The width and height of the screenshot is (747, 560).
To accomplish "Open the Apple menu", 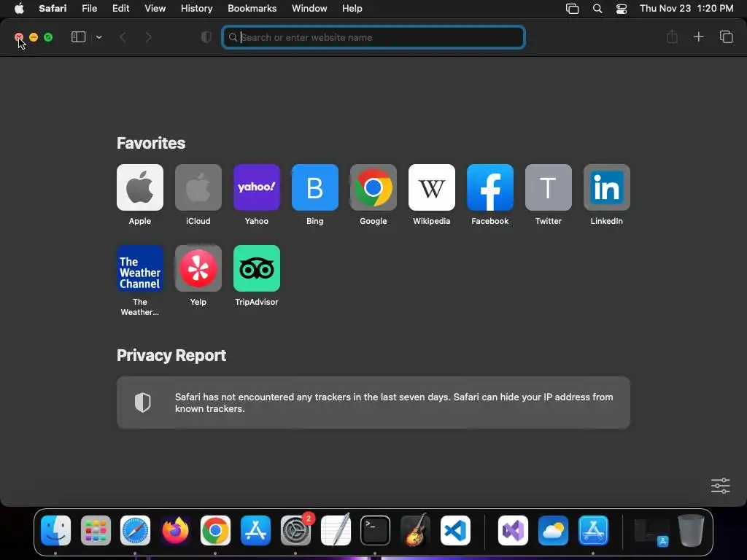I will [x=19, y=9].
